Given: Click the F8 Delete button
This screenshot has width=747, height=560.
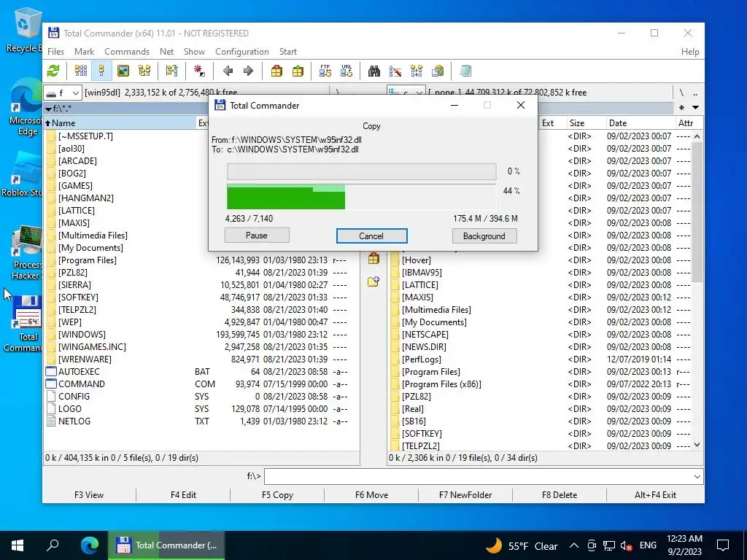Looking at the screenshot, I should (560, 495).
